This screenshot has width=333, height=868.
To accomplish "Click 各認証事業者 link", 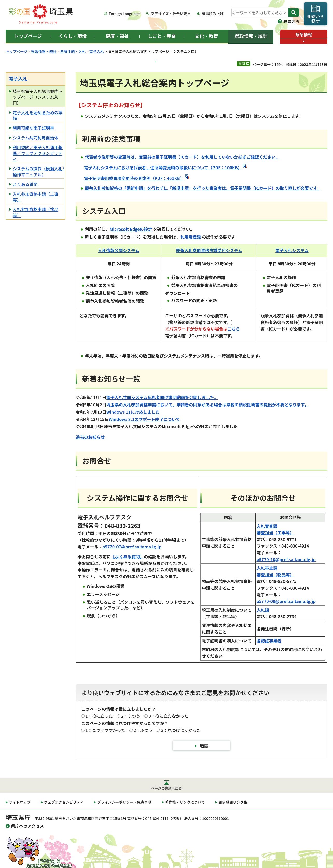I will tap(269, 641).
